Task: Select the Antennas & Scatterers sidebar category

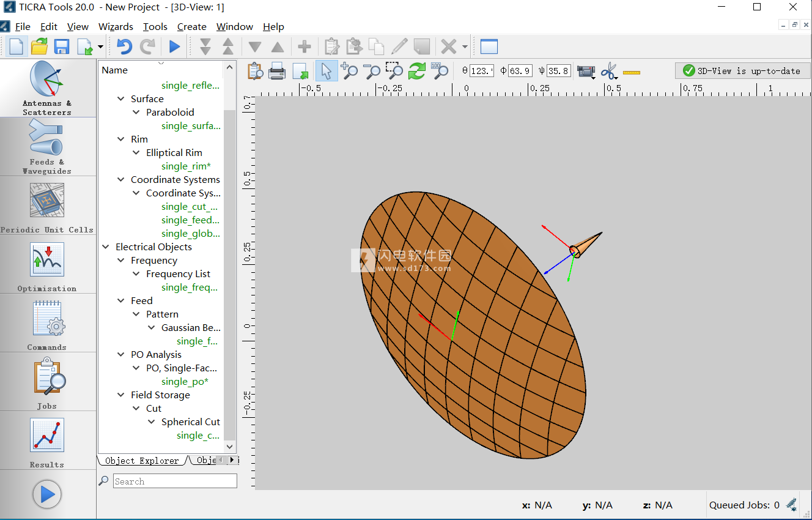Action: (x=48, y=88)
